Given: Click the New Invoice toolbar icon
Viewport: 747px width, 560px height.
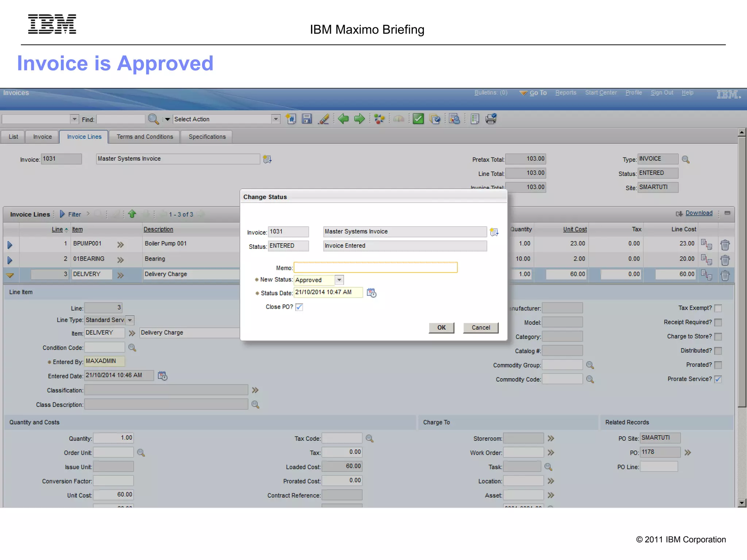Looking at the screenshot, I should (291, 119).
